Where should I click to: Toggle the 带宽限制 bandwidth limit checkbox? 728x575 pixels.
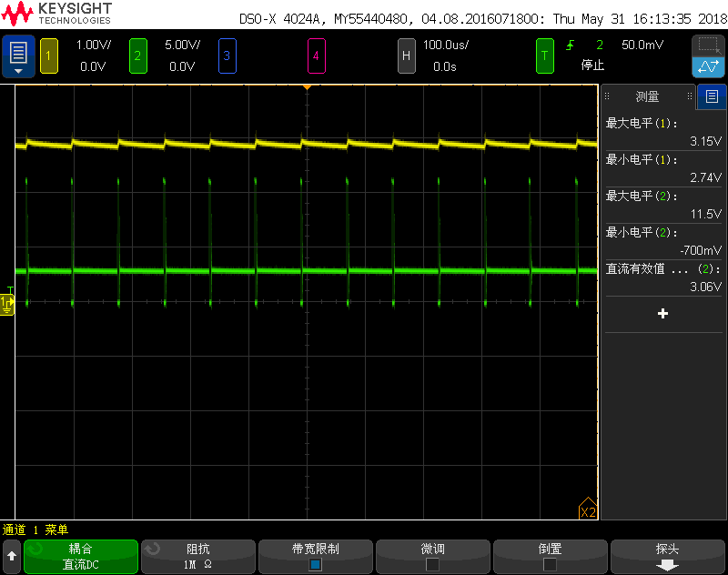[x=315, y=564]
